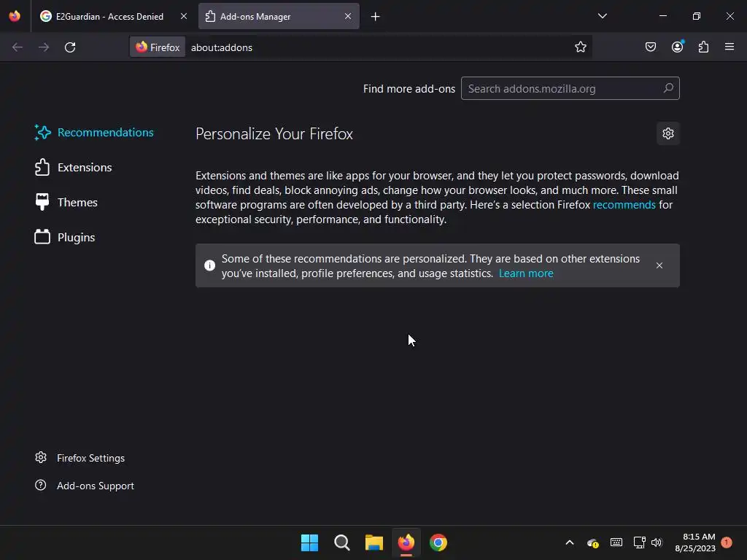Open Extensions category in sidebar
The image size is (747, 560).
[x=74, y=167]
